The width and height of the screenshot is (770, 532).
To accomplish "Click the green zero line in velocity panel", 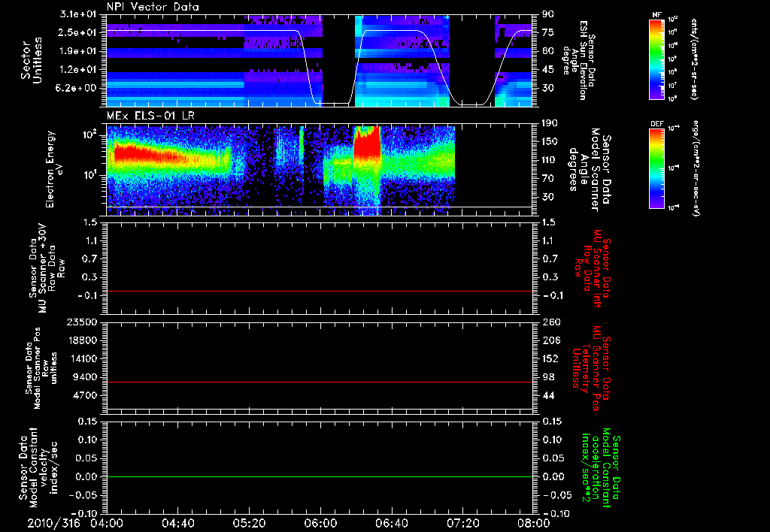I will tap(319, 476).
